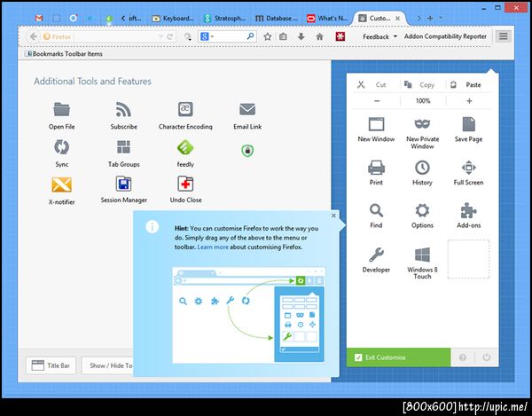Select the feedly icon
The height and width of the screenshot is (416, 532).
coord(185,147)
